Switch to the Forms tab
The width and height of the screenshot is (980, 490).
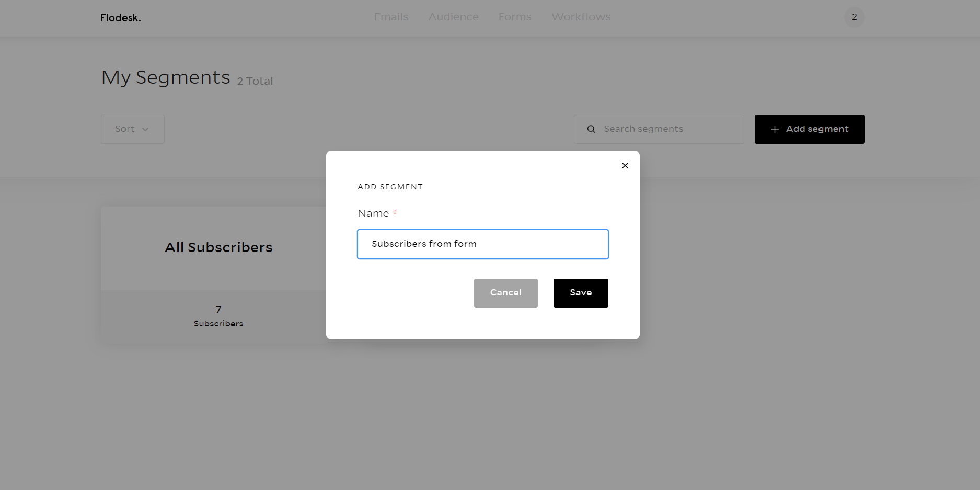514,17
